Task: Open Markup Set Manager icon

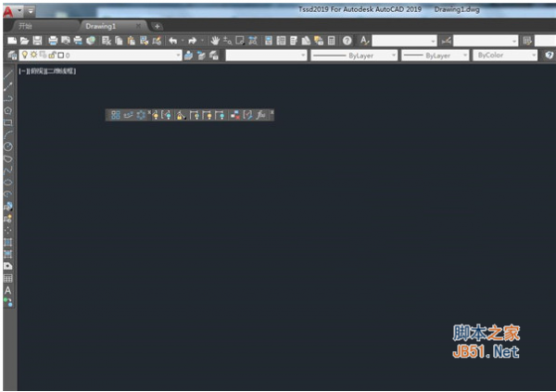Action: point(319,41)
